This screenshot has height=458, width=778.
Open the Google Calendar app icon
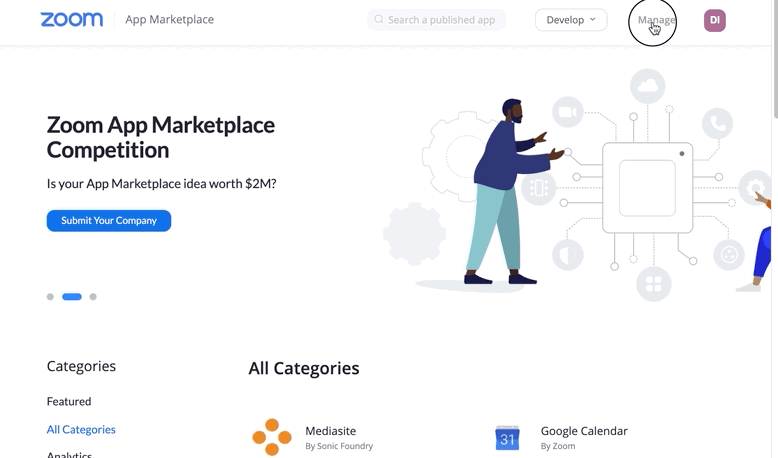point(507,438)
